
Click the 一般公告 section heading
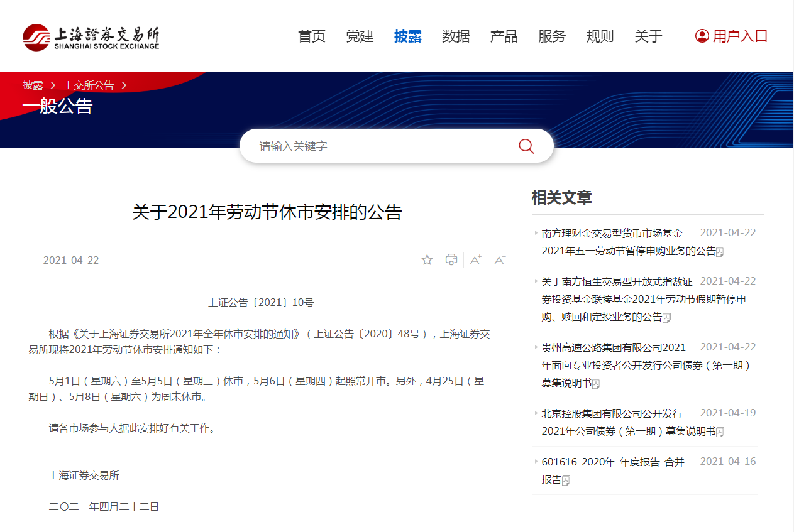pos(57,106)
